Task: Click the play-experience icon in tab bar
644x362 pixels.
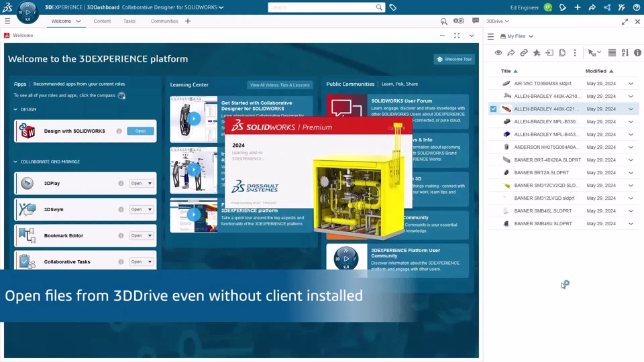Action: coord(459,21)
